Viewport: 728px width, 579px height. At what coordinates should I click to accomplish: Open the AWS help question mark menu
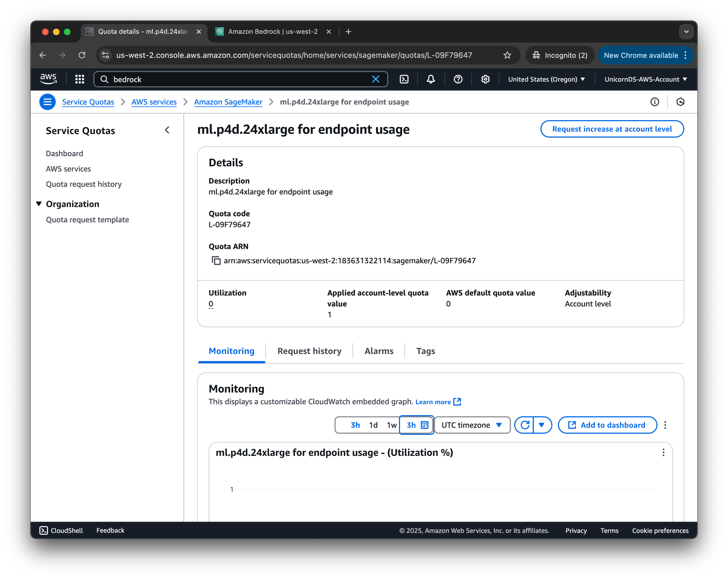point(458,79)
